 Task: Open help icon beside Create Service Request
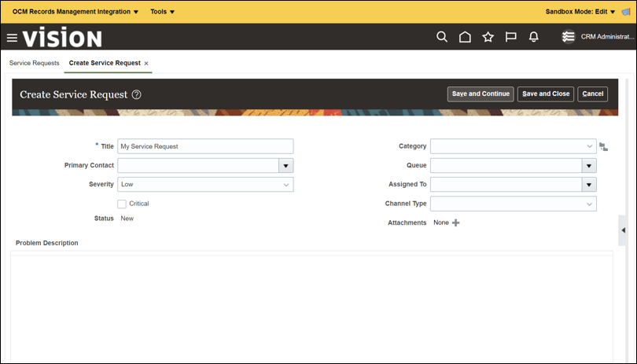[137, 94]
